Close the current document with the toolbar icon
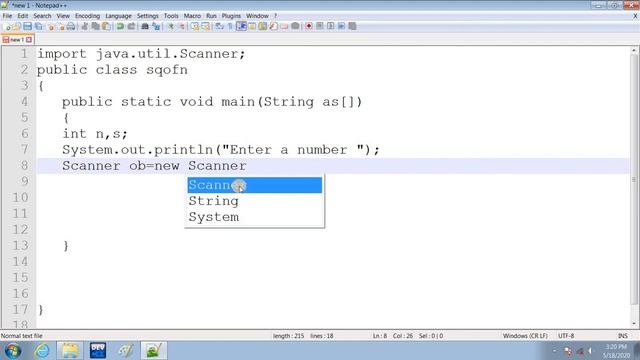The width and height of the screenshot is (640, 360). [51, 26]
